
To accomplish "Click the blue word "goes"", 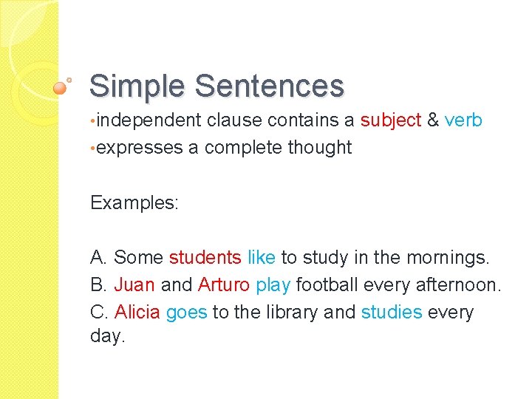I will point(186,312).
